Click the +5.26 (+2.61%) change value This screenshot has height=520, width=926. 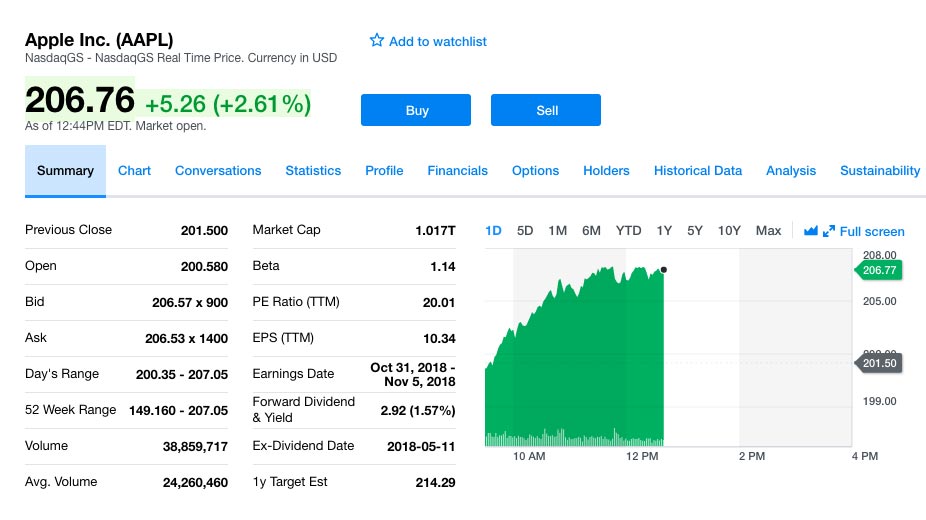pos(228,104)
